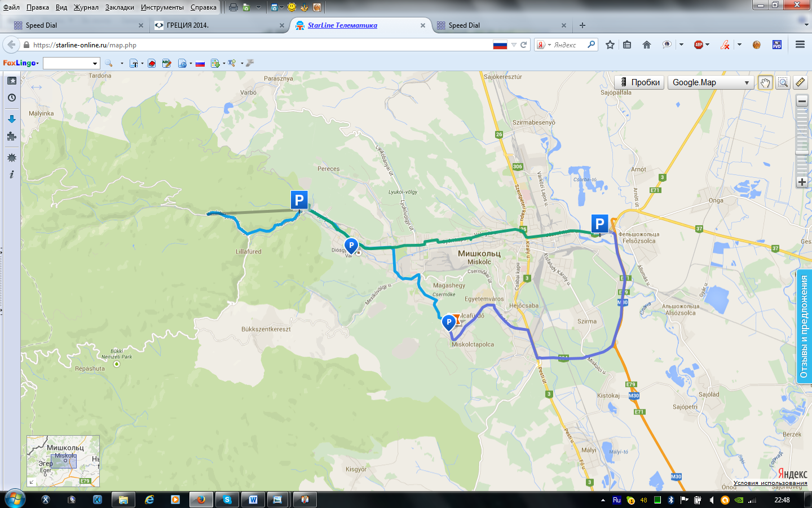Click the blue down arrow sidebar icon
This screenshot has height=508, width=812.
pyautogui.click(x=12, y=119)
